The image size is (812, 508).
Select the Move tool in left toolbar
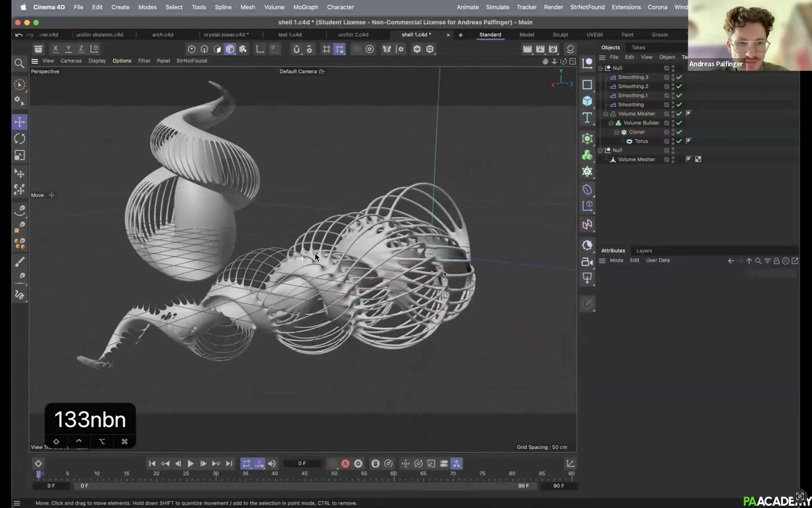19,122
